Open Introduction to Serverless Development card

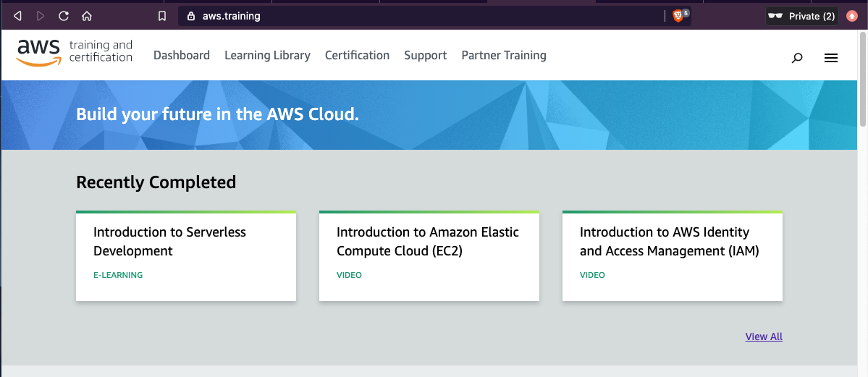pos(186,255)
